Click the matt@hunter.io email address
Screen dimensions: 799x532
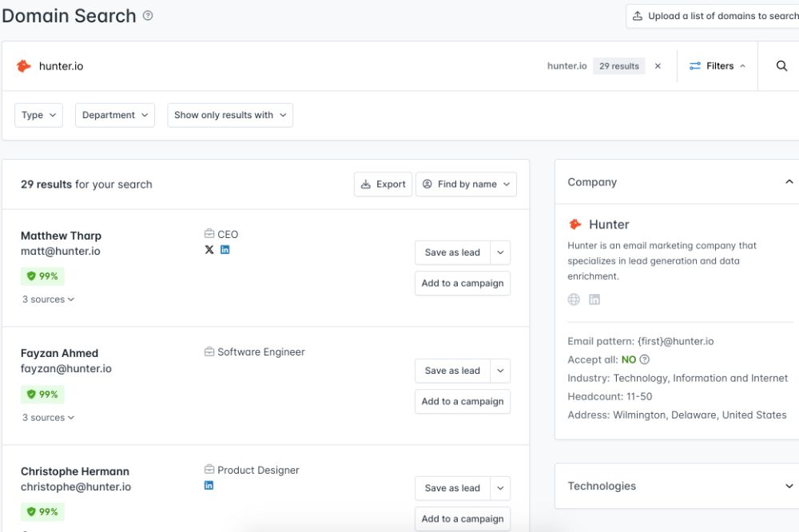[61, 251]
